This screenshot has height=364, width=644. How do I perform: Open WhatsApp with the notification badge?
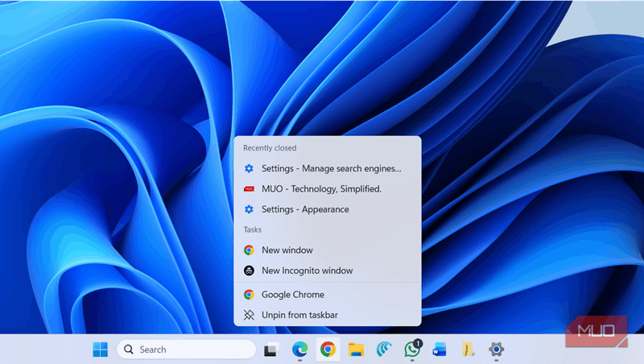click(x=412, y=350)
